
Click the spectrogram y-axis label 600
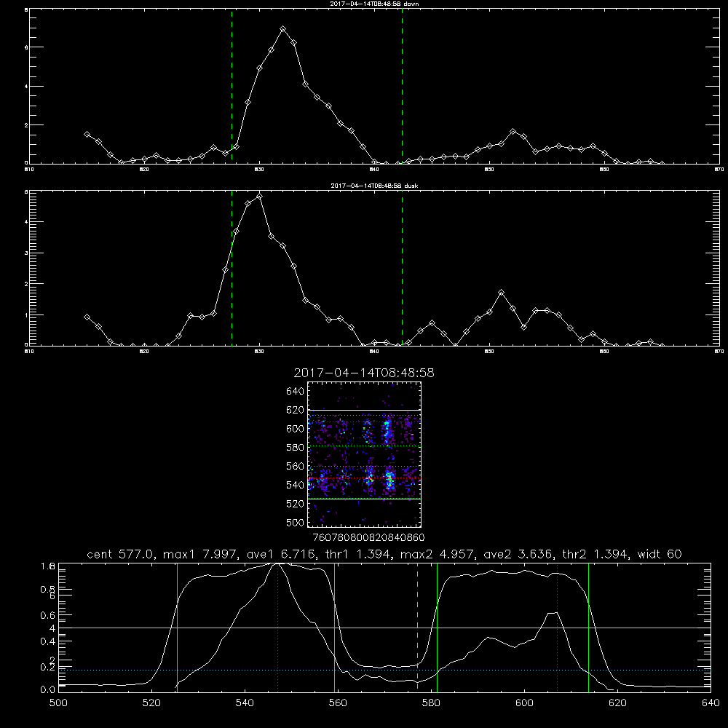click(296, 429)
